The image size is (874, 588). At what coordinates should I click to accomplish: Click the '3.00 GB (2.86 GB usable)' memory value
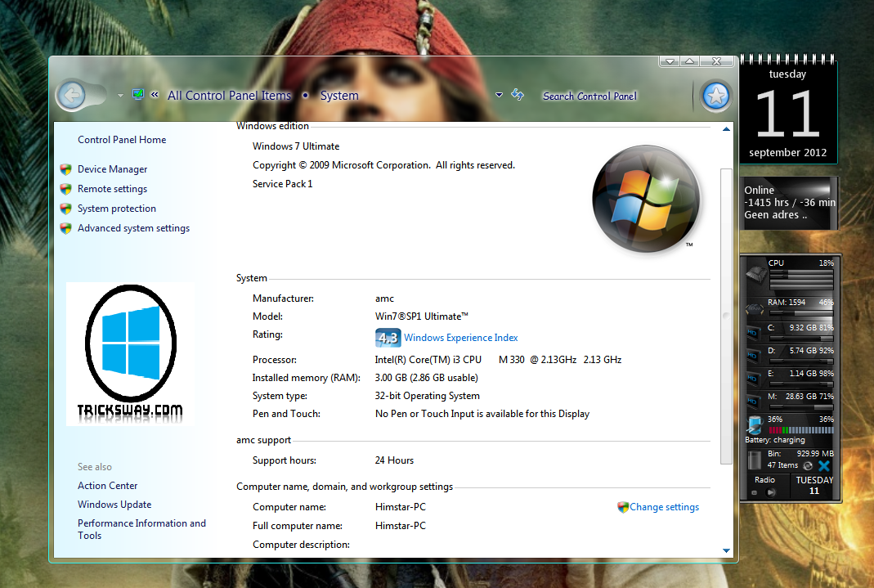(x=427, y=378)
